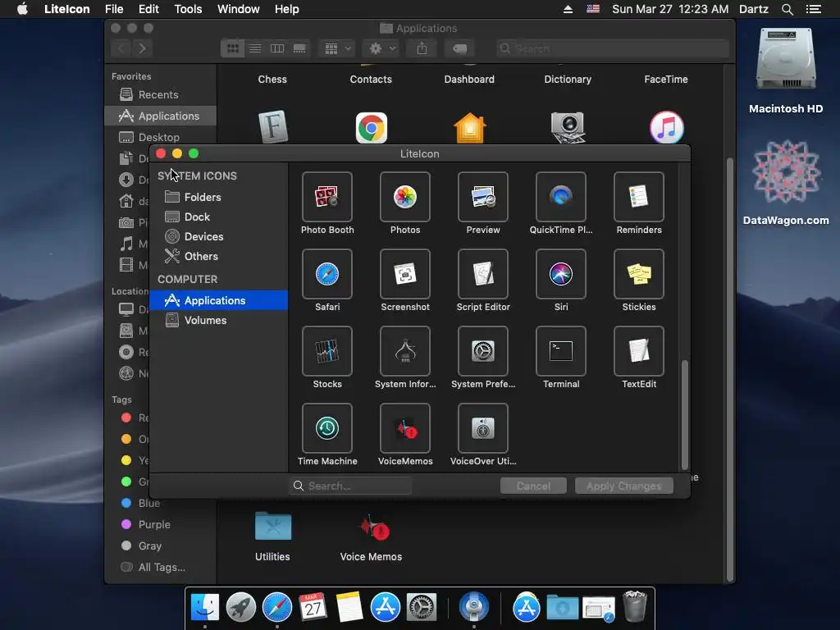Select the Screenshot app icon well

click(405, 274)
